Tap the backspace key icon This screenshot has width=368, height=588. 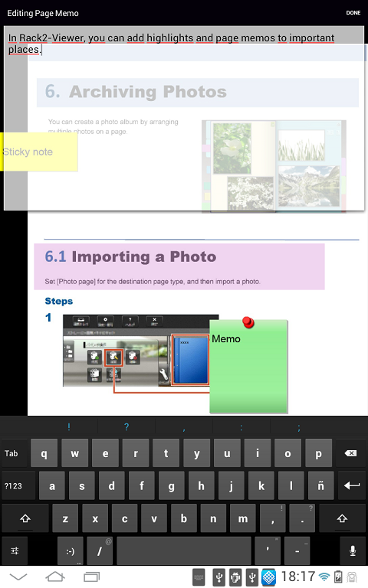click(350, 453)
